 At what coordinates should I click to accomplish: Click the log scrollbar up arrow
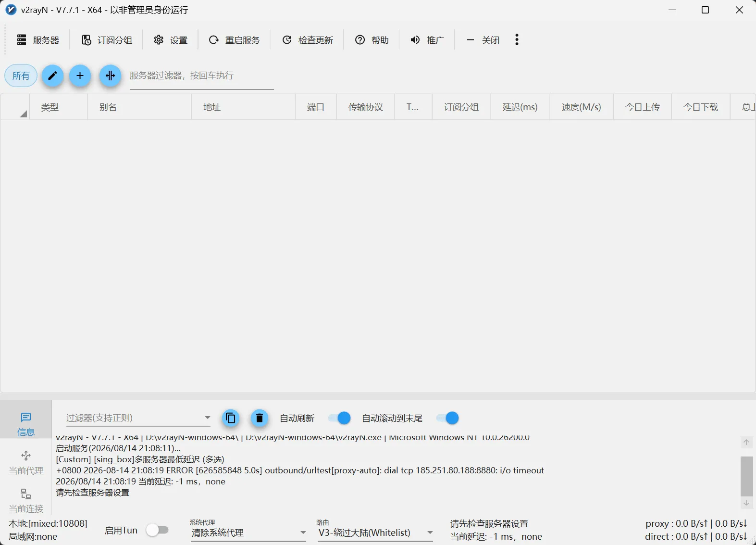coord(746,442)
